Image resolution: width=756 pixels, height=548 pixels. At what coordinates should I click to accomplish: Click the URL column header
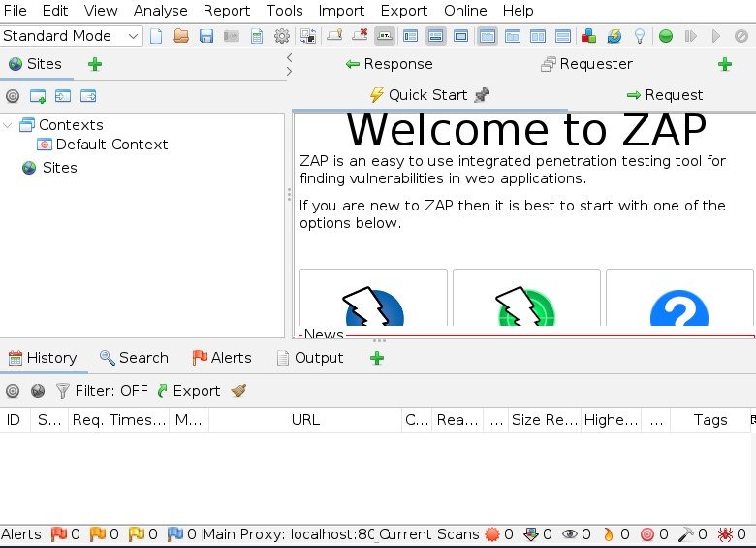305,420
